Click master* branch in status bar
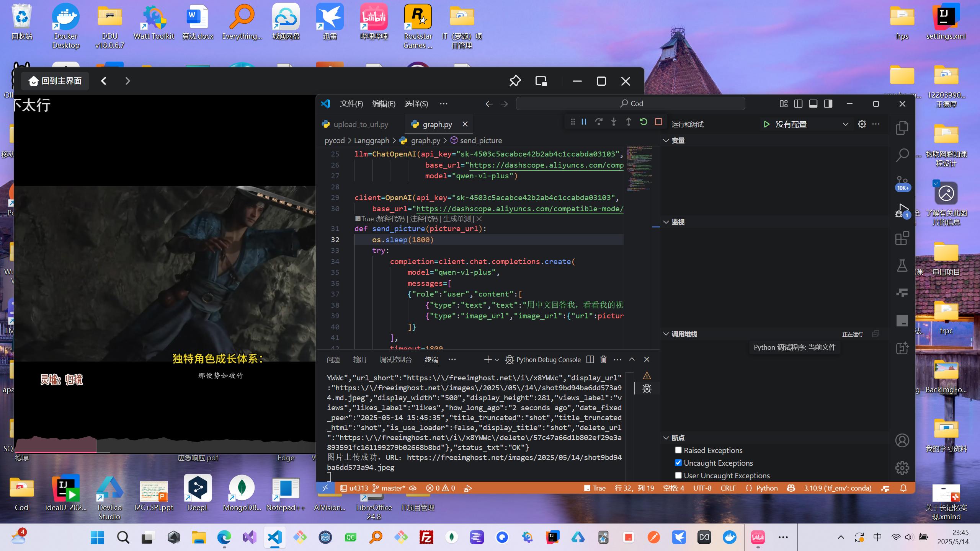Viewport: 980px width, 551px height. pyautogui.click(x=389, y=488)
